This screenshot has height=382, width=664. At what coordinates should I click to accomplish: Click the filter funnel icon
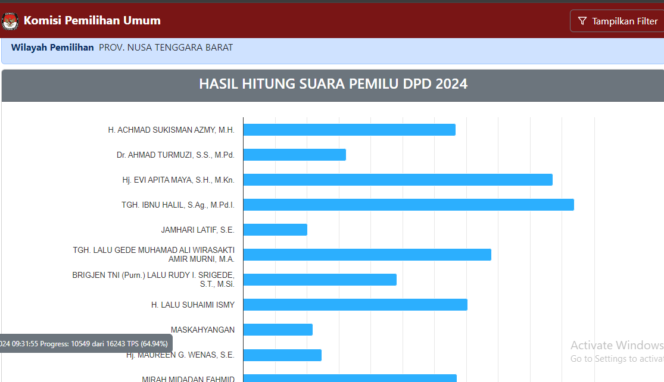582,21
